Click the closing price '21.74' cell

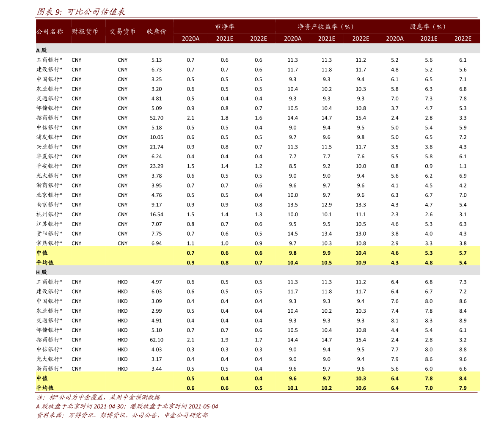(157, 147)
